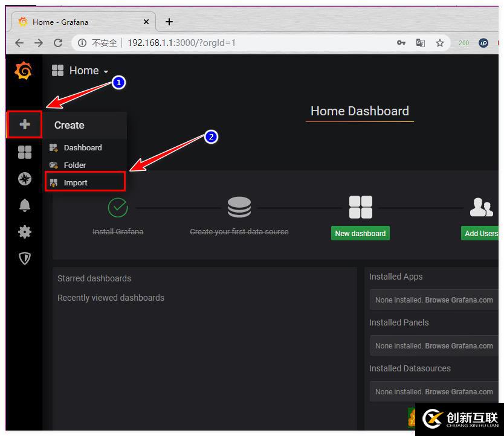
Task: Click the Installed Datasources heading
Action: (x=410, y=368)
